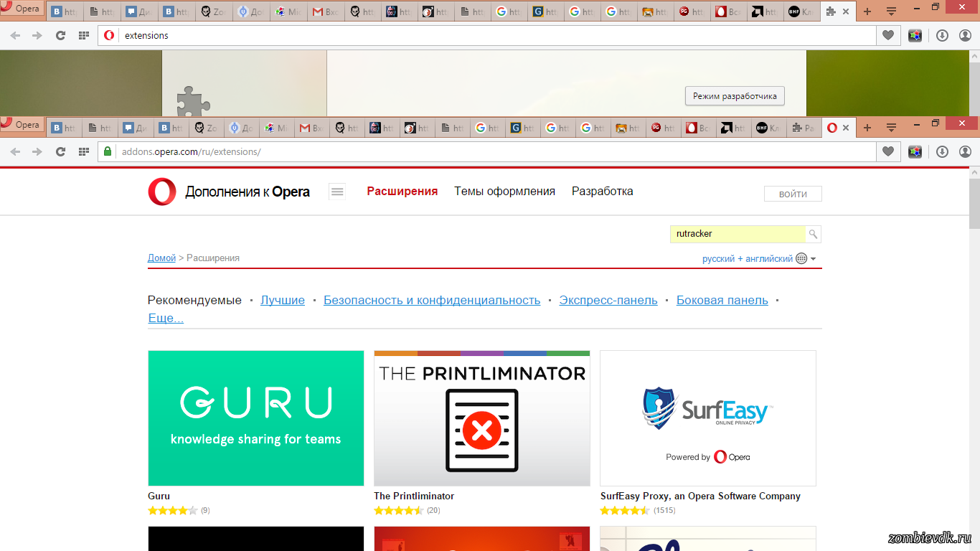The image size is (980, 551).
Task: Open the hamburger menu beside 'Дополнения к Opera'
Action: [x=337, y=192]
